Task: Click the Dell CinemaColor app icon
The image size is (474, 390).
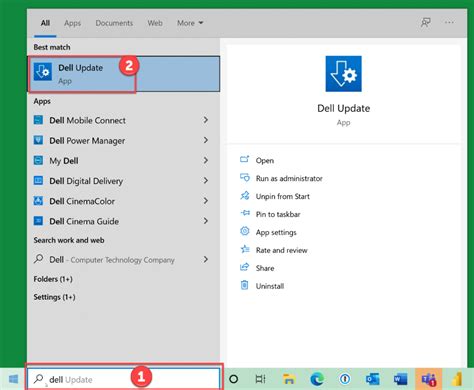Action: 38,201
